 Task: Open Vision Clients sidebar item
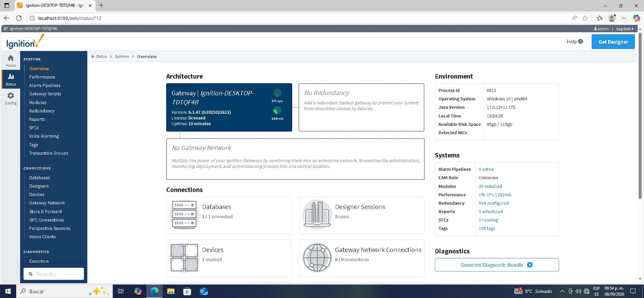click(x=42, y=237)
